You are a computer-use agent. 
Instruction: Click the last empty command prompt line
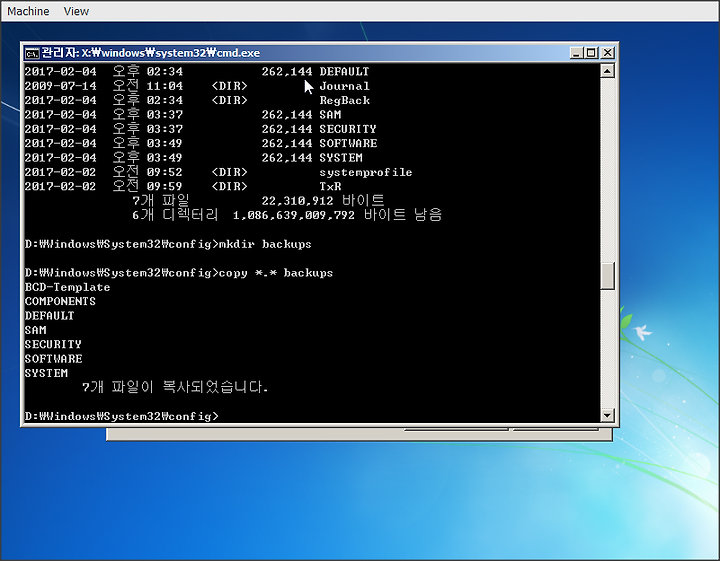(x=122, y=416)
